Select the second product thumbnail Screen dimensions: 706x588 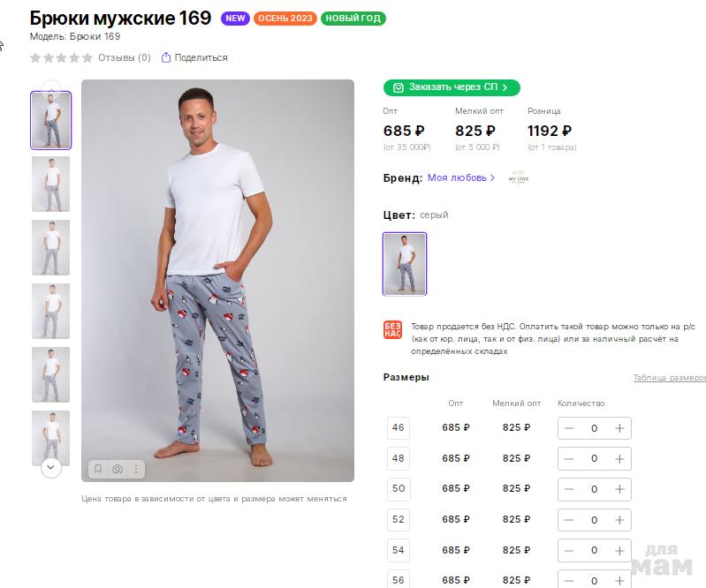(x=50, y=184)
